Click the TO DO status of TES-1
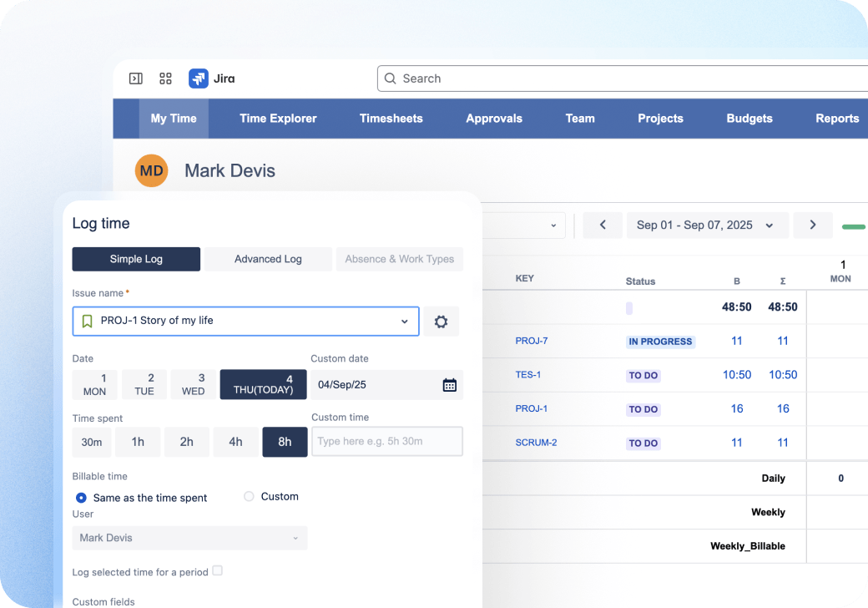This screenshot has height=608, width=868. tap(643, 376)
